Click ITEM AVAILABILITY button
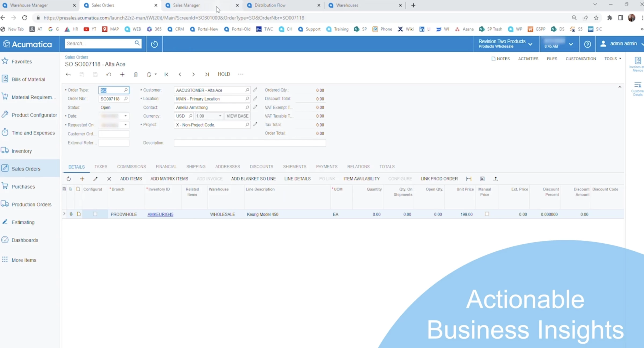 361,179
